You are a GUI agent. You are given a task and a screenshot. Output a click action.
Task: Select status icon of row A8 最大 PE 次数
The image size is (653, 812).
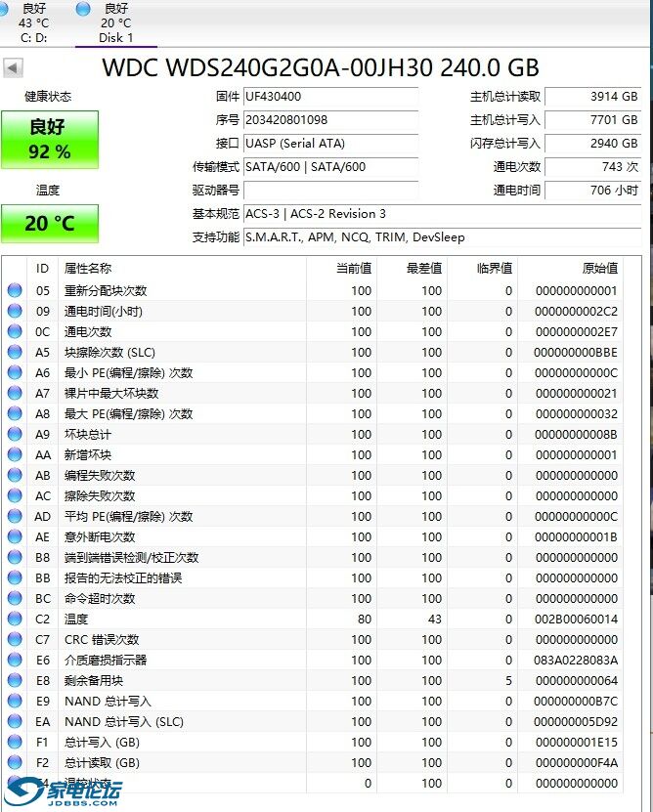[x=15, y=413]
